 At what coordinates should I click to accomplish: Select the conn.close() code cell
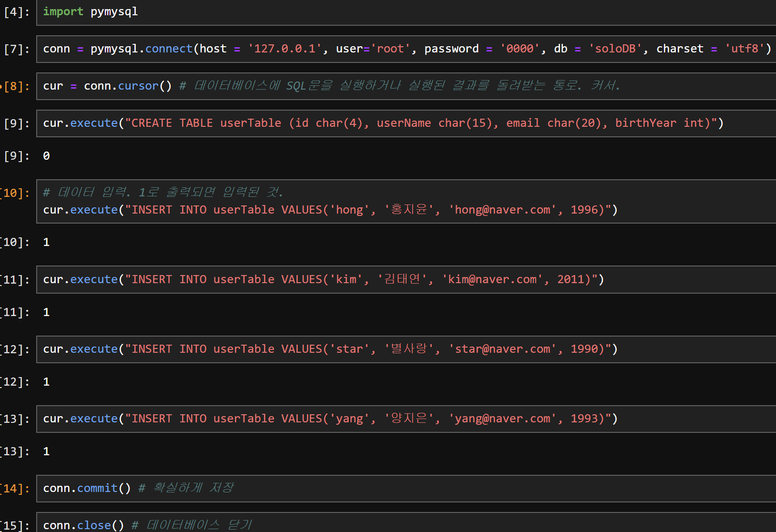[406, 522]
